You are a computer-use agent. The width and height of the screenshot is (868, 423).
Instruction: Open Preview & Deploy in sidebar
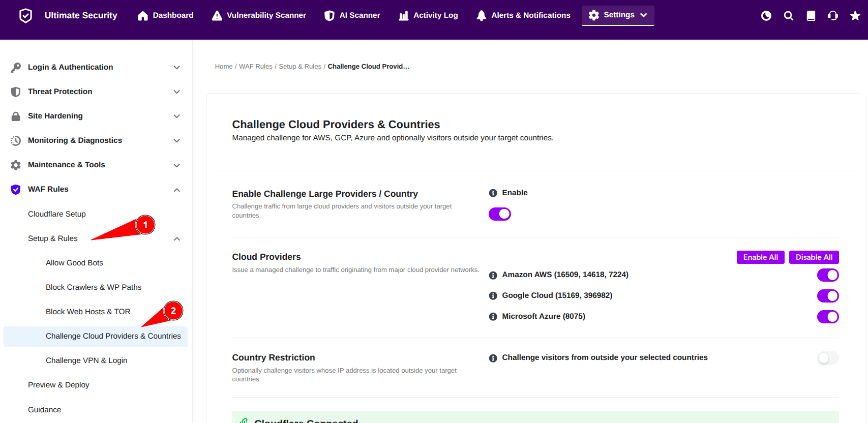(x=58, y=385)
